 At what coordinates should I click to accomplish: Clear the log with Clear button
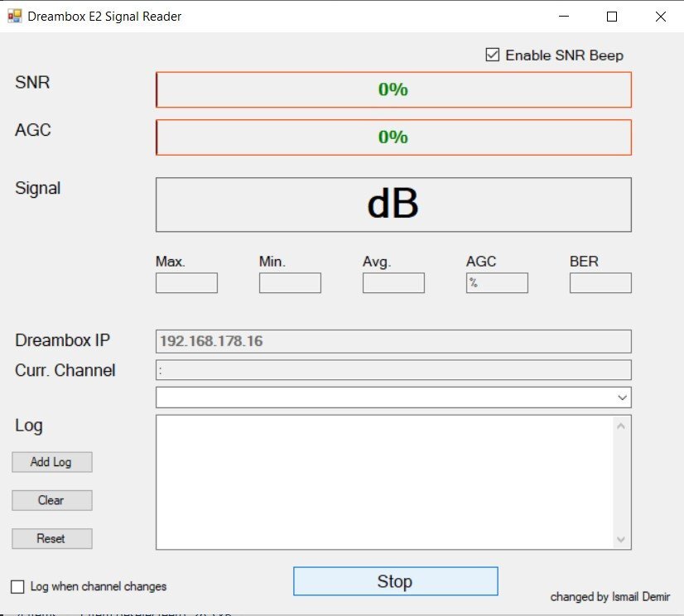point(51,500)
